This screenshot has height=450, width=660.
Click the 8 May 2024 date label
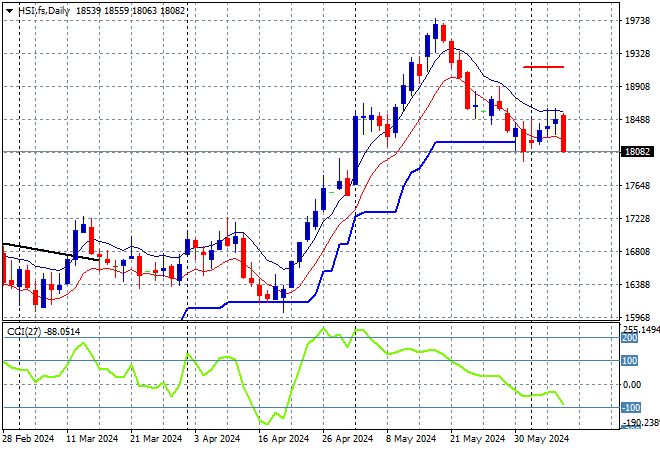(411, 438)
